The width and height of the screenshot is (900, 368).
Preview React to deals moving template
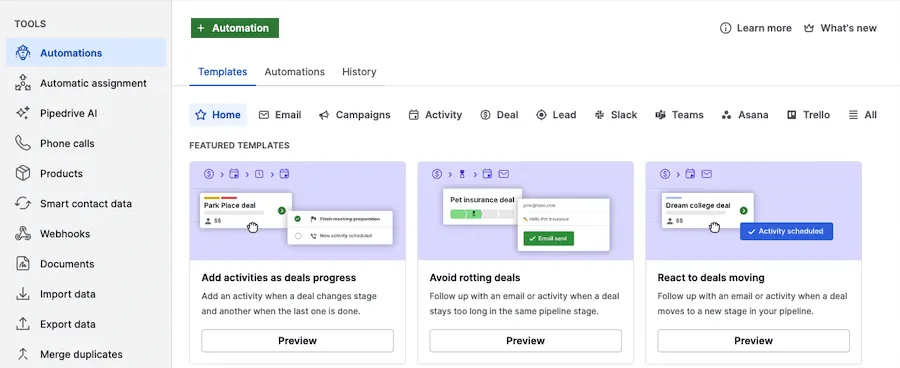[753, 340]
